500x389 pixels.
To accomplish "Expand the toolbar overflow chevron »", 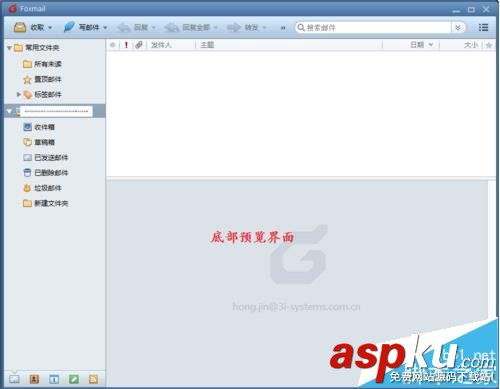I will point(283,28).
